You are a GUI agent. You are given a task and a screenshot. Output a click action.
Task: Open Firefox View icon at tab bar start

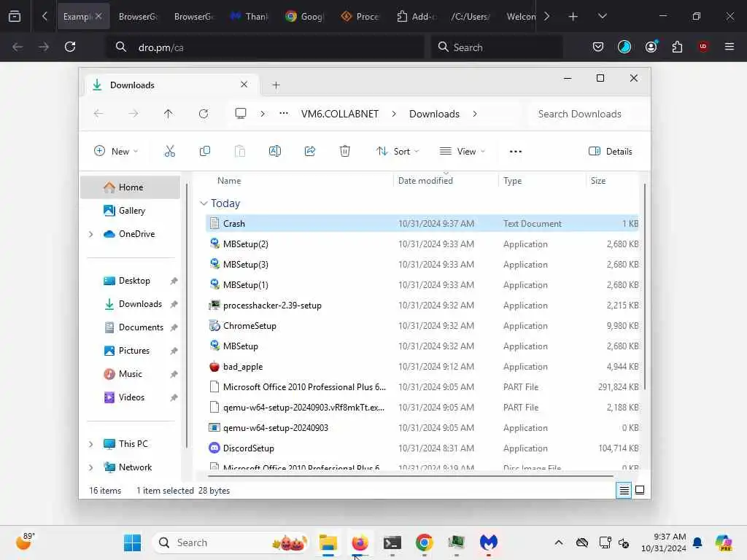[x=15, y=16]
